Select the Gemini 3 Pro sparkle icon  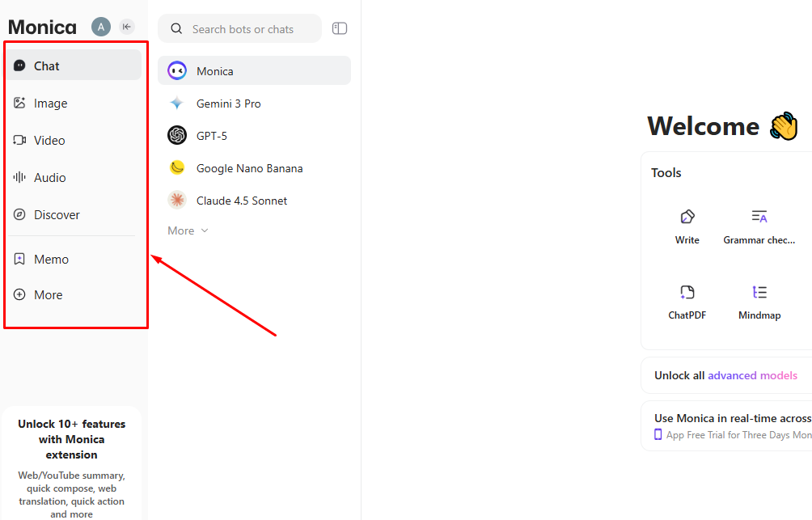pos(177,103)
